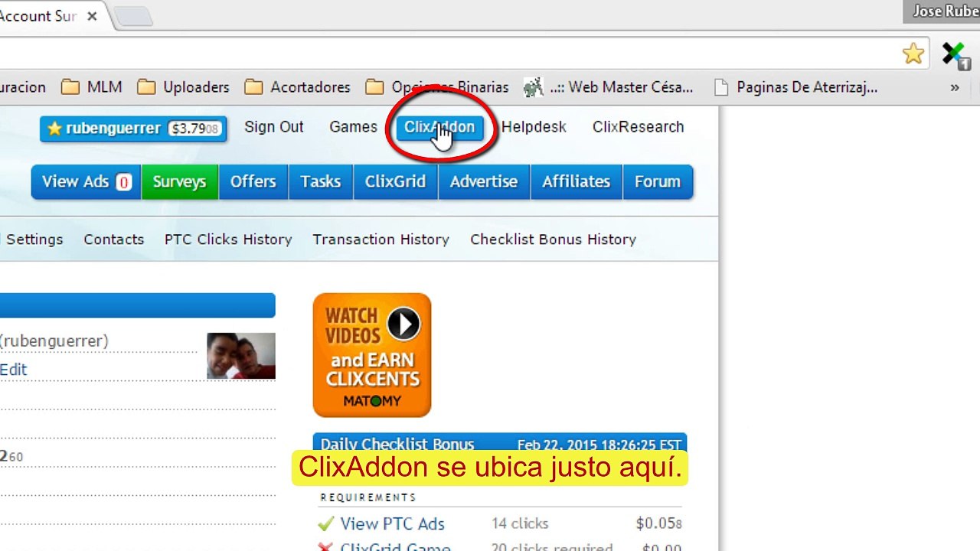This screenshot has width=980, height=551.
Task: Open the Uploaders bookmarks folder
Action: (x=183, y=87)
